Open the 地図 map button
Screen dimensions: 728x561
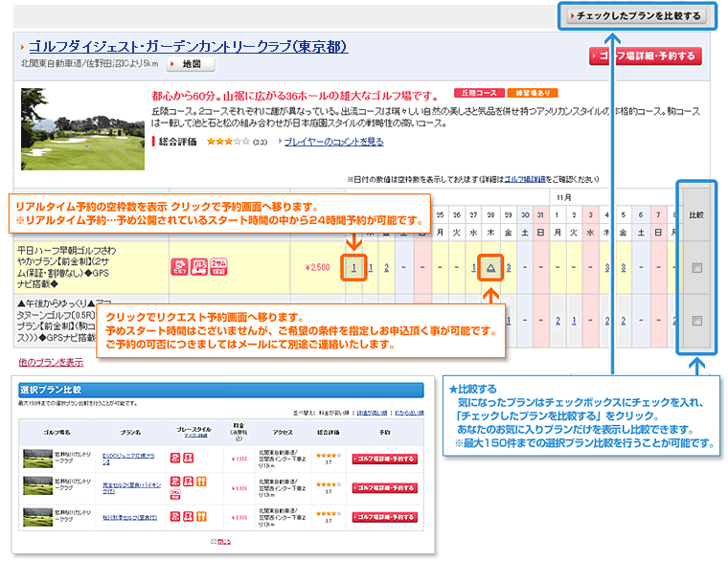pyautogui.click(x=191, y=65)
